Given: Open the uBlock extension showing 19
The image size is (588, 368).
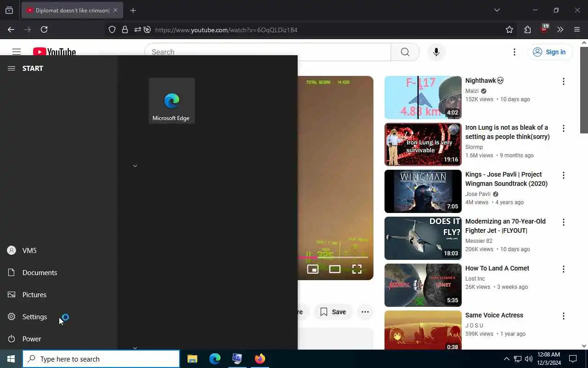Looking at the screenshot, I should coord(544,29).
